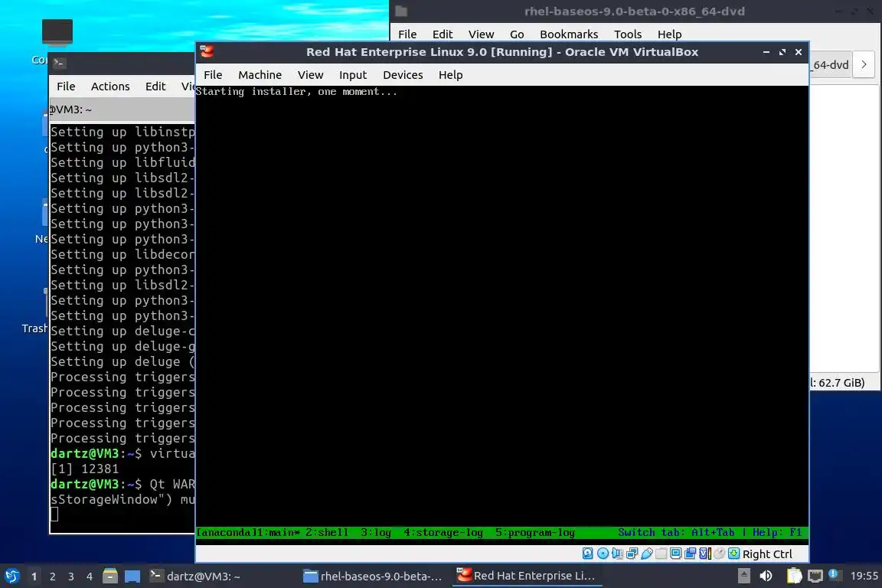Click the Computer desktop icon
The height and width of the screenshot is (588, 882).
click(x=57, y=32)
